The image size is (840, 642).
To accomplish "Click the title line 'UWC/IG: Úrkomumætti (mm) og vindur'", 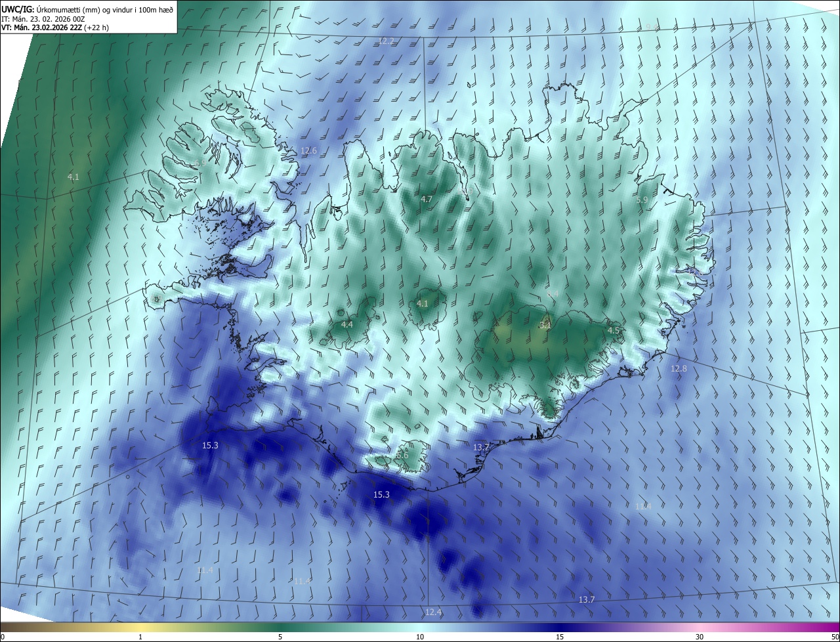I will pyautogui.click(x=87, y=9).
